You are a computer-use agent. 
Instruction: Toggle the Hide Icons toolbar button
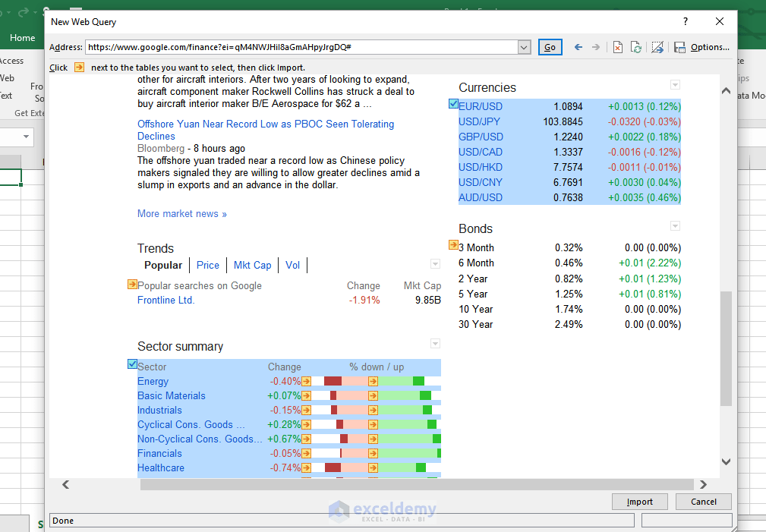pyautogui.click(x=657, y=47)
